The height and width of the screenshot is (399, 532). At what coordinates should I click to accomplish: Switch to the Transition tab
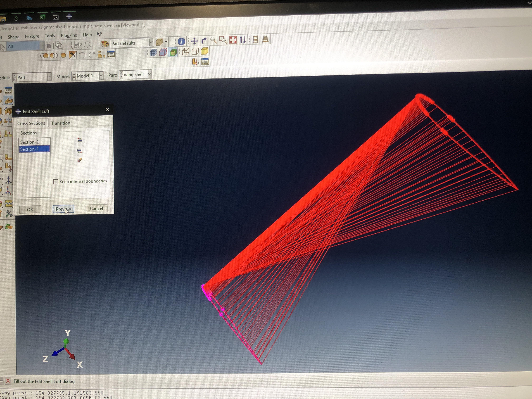click(x=61, y=123)
